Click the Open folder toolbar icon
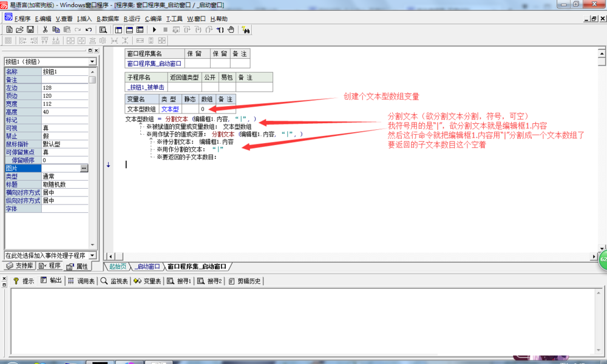Screen dimensions: 607x364 point(19,29)
